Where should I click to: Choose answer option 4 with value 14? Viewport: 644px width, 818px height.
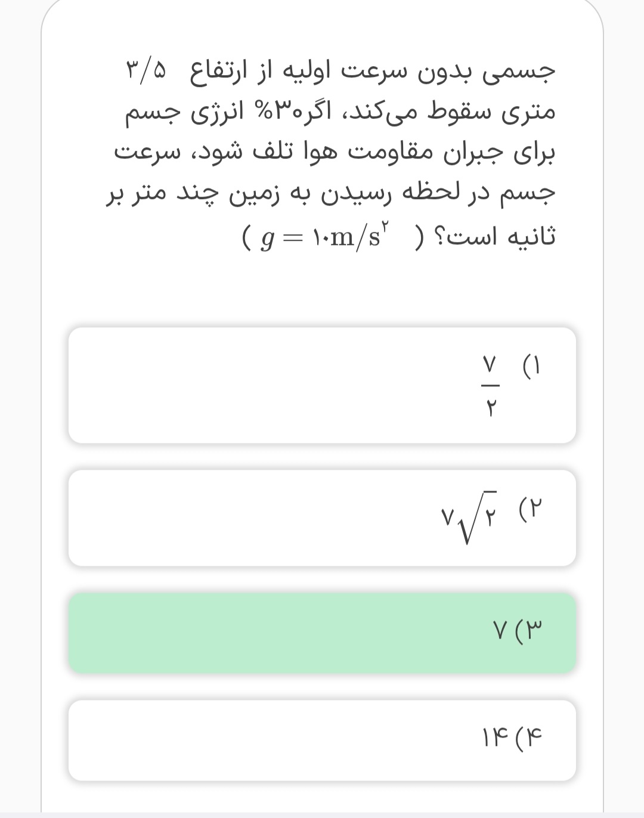pos(322,740)
